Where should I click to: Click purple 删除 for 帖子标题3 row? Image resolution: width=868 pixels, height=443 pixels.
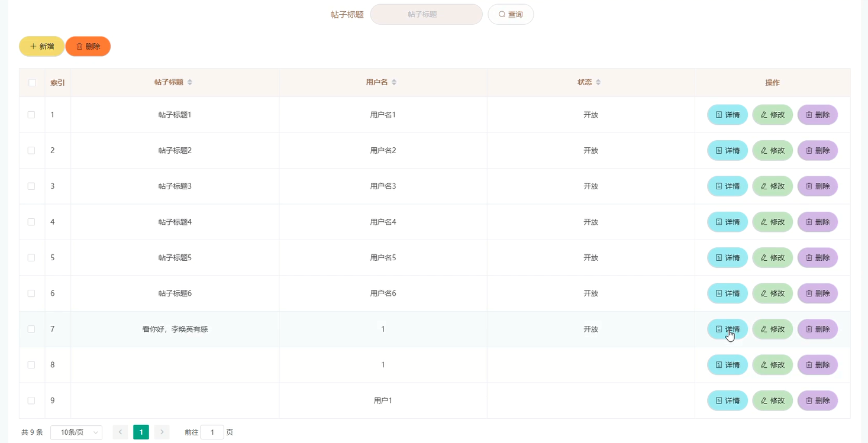click(x=818, y=186)
